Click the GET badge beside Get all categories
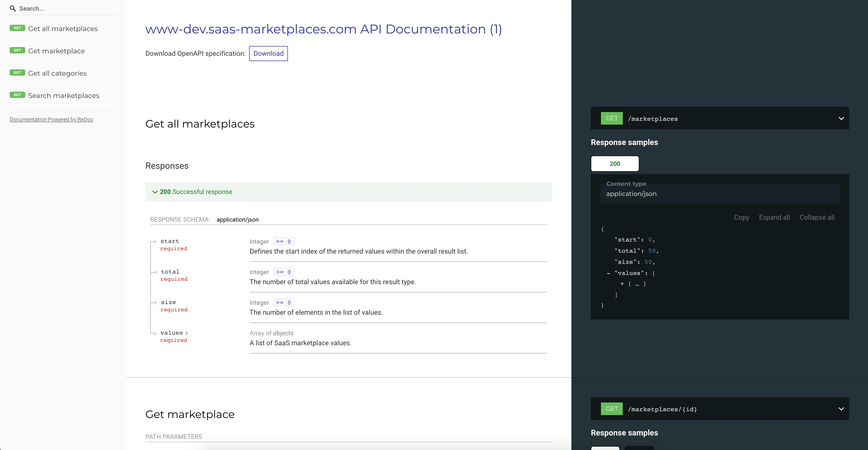 17,72
